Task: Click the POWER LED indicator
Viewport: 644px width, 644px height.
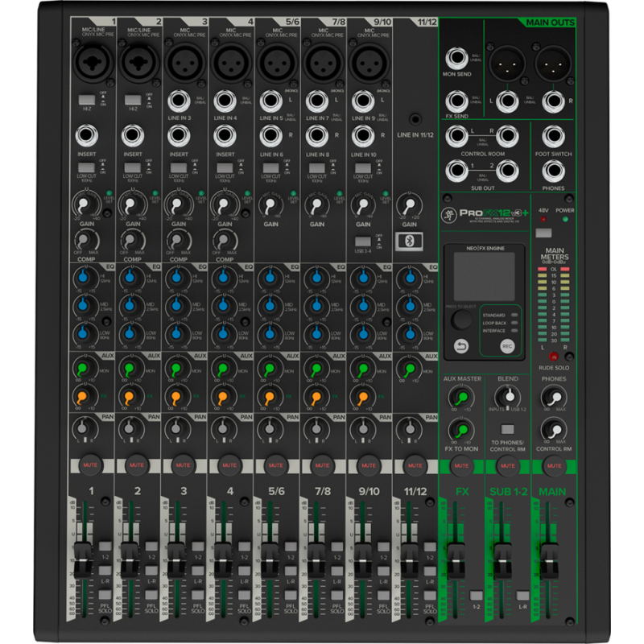Action: click(x=565, y=219)
